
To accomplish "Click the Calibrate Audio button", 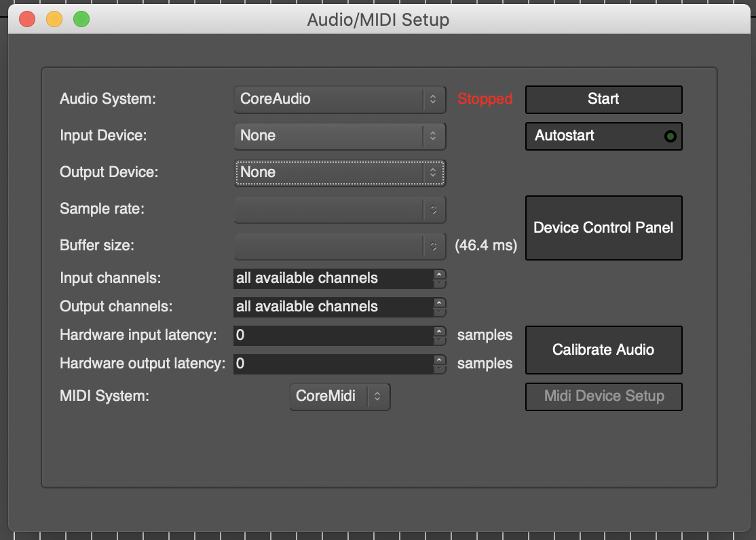I will click(x=603, y=350).
